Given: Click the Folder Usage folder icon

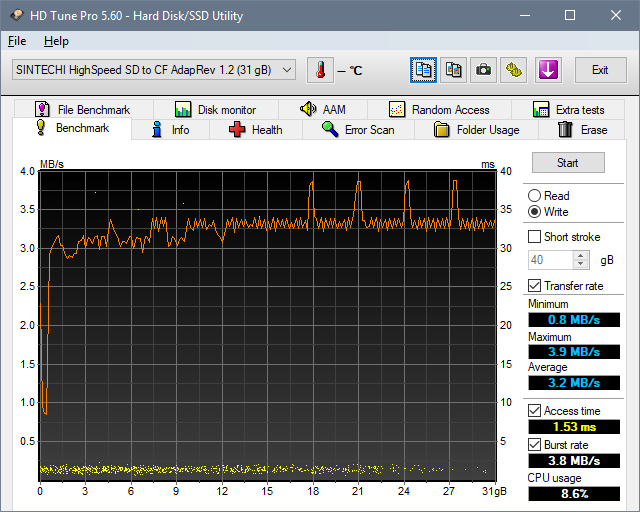Looking at the screenshot, I should click(441, 129).
